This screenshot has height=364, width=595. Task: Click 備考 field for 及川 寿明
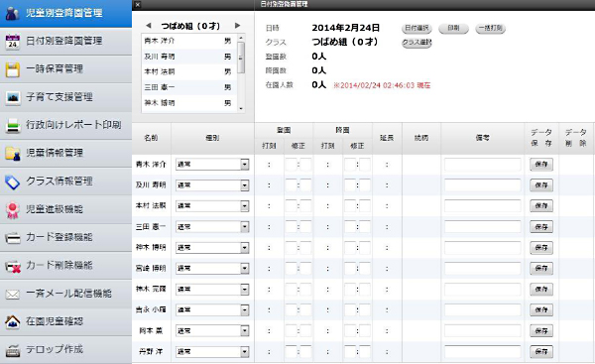click(483, 185)
